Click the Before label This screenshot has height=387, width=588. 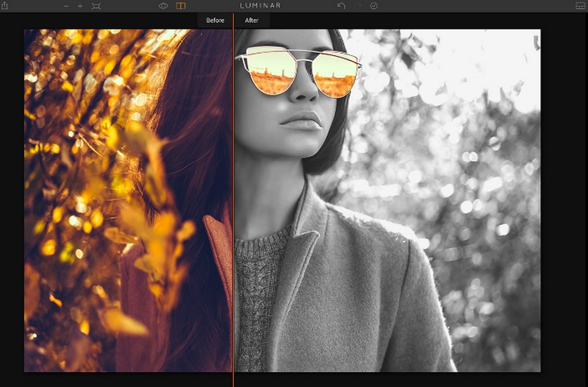[215, 21]
